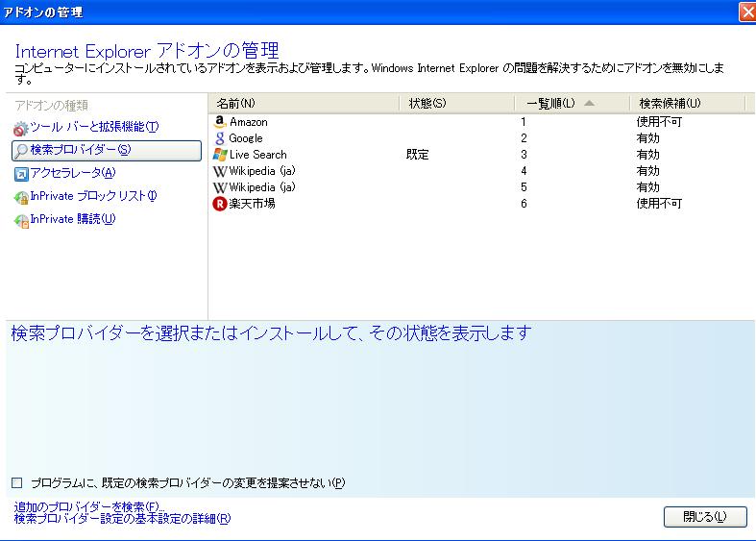Click the 既定 status of Live Search
This screenshot has width=756, height=541.
418,155
